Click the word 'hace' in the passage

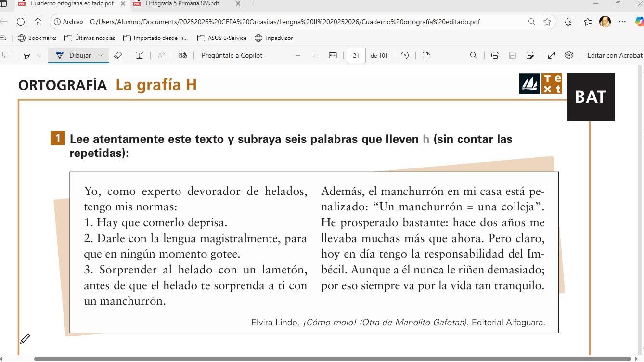[464, 222]
